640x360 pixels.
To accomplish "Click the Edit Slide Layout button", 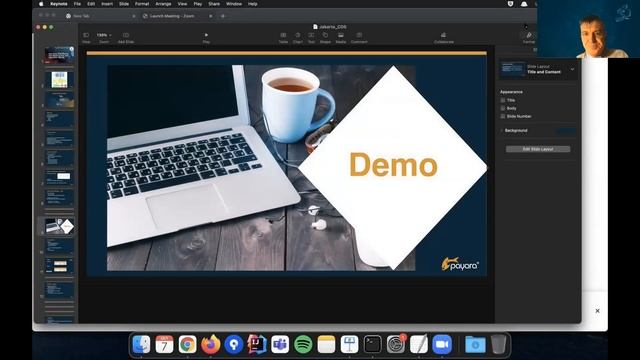I will coord(538,149).
